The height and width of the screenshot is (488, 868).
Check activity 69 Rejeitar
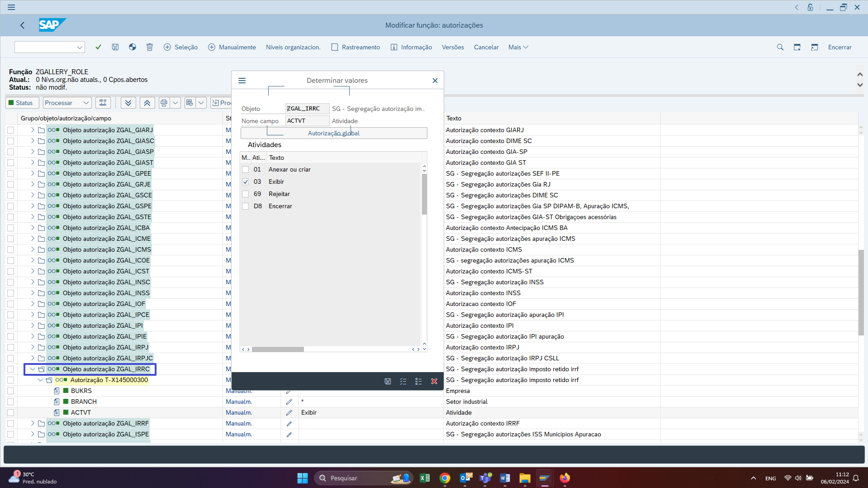pyautogui.click(x=245, y=194)
